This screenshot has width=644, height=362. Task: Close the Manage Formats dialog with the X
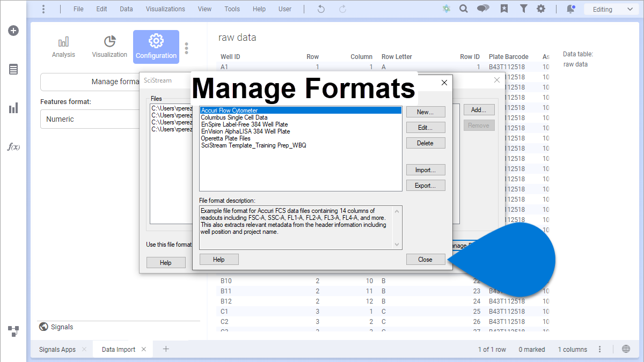[444, 83]
